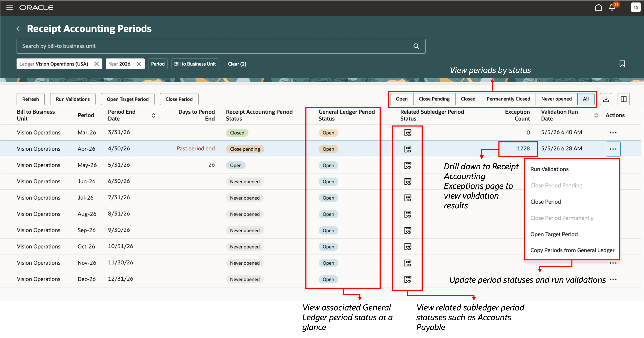The width and height of the screenshot is (644, 338).
Task: Click the General Ledger Period Status header
Action: (x=347, y=115)
